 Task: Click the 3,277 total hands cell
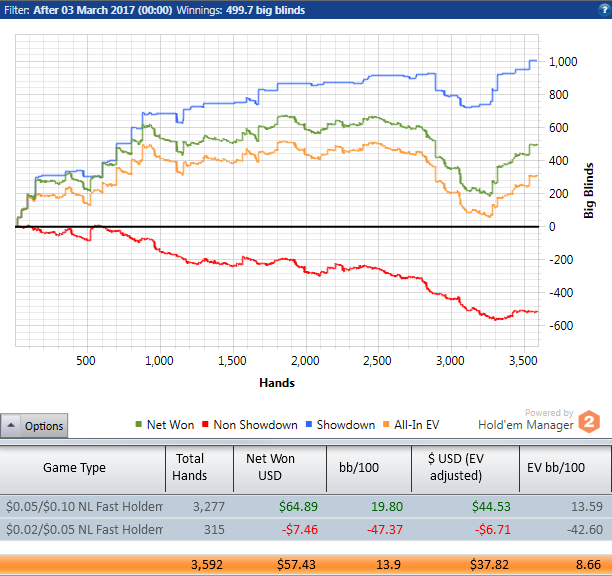coord(209,507)
